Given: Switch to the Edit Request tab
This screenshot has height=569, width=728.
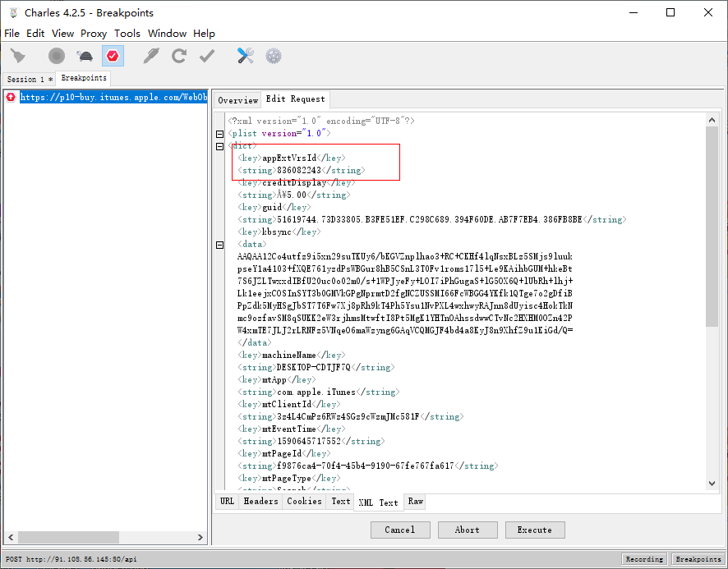Looking at the screenshot, I should pos(295,99).
